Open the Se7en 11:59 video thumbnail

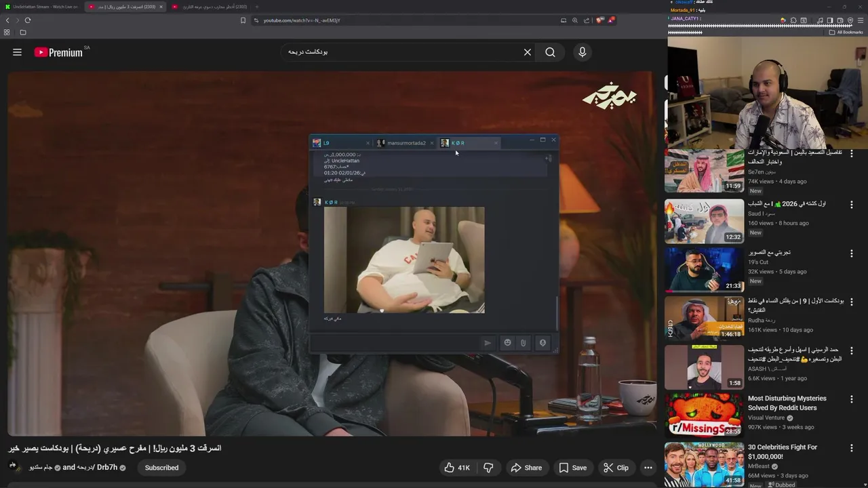coord(704,171)
